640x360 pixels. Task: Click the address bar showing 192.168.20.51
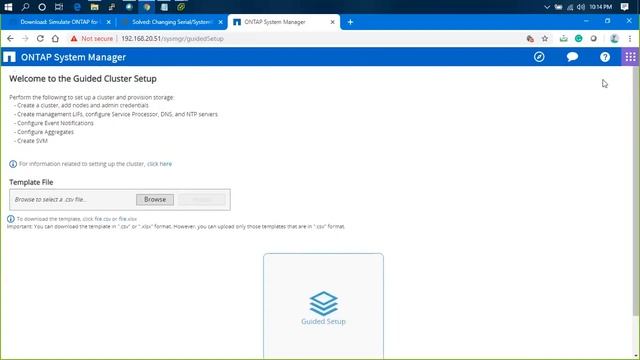172,38
